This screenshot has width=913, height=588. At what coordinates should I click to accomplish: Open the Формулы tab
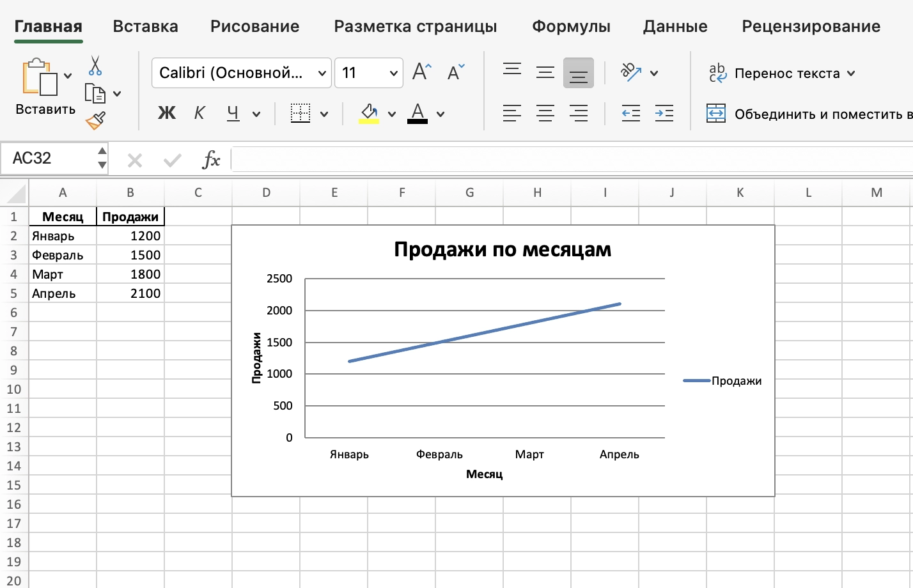tap(571, 26)
